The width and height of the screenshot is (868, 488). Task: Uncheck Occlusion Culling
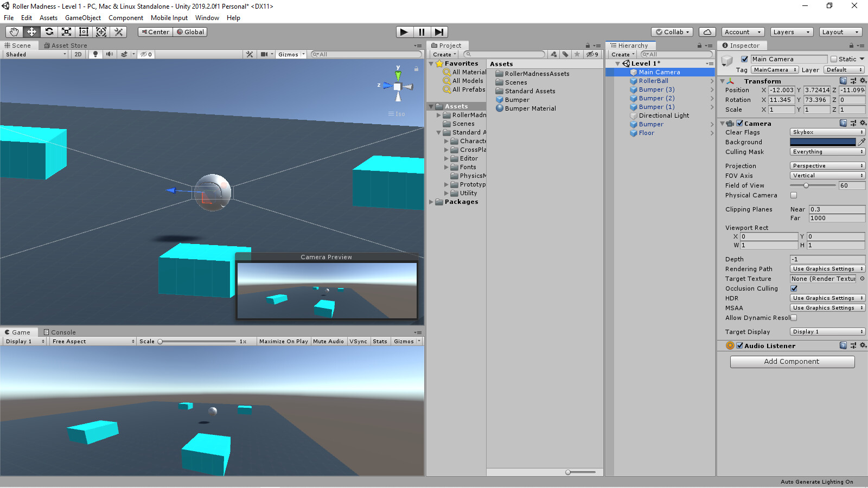coord(794,288)
